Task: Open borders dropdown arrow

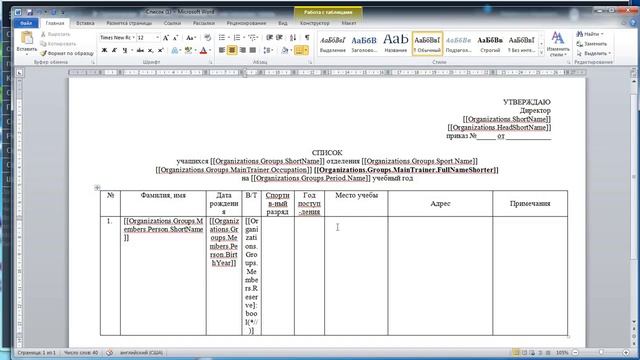Action: point(306,50)
